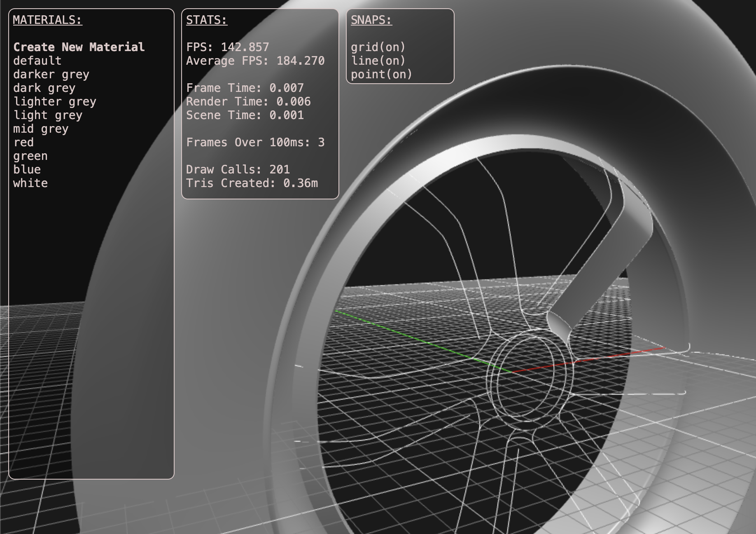Select the white material
The image size is (756, 534).
(x=30, y=183)
